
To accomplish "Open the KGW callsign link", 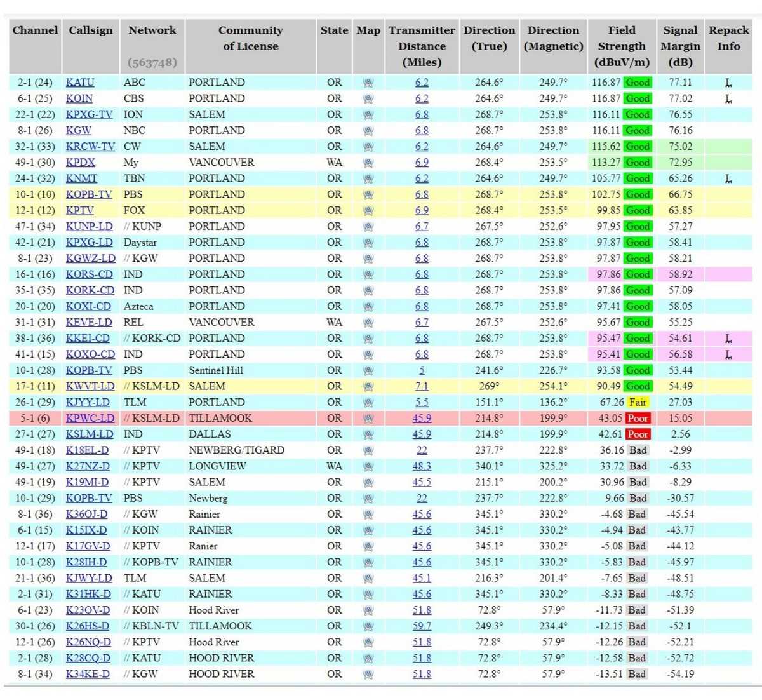I will [78, 130].
